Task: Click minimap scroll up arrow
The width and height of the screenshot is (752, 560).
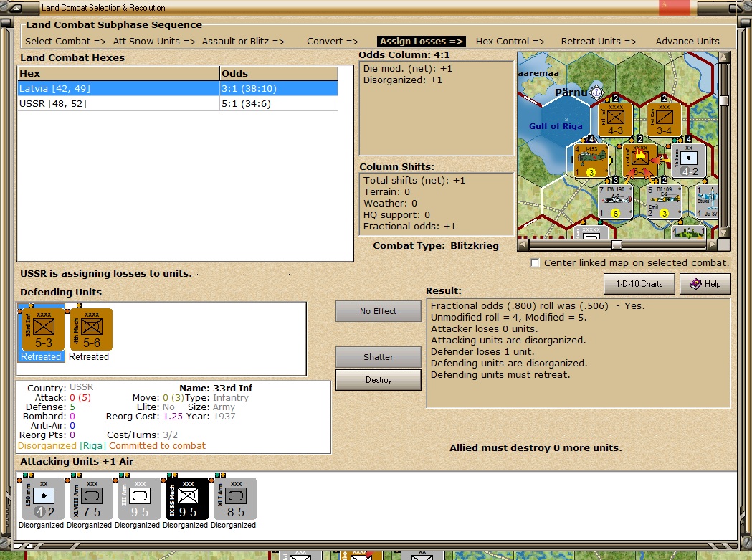Action: click(724, 57)
